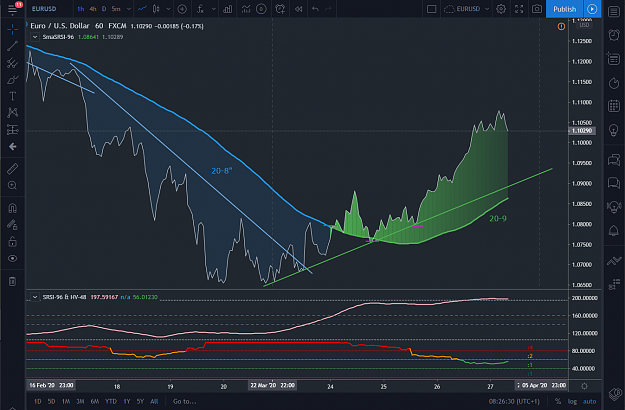Collapse the SRSI-96 & HV-48 legend
Image resolution: width=625 pixels, height=410 pixels.
[35, 297]
